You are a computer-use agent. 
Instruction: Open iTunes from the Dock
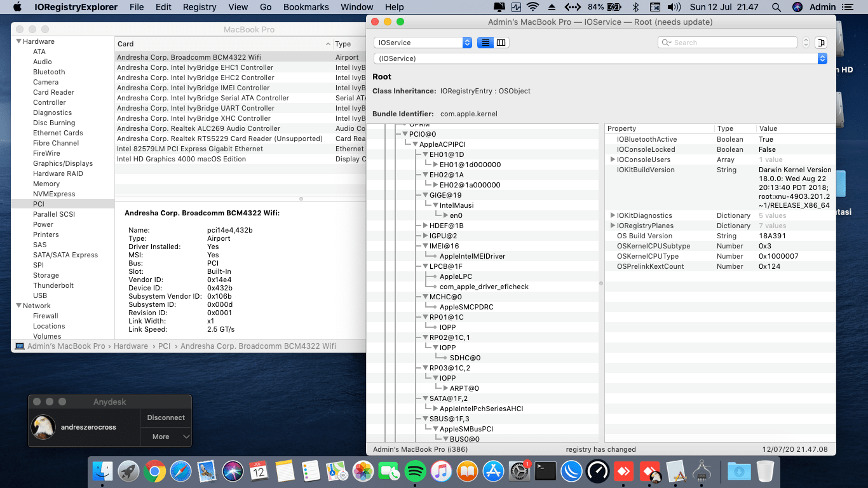[x=441, y=471]
